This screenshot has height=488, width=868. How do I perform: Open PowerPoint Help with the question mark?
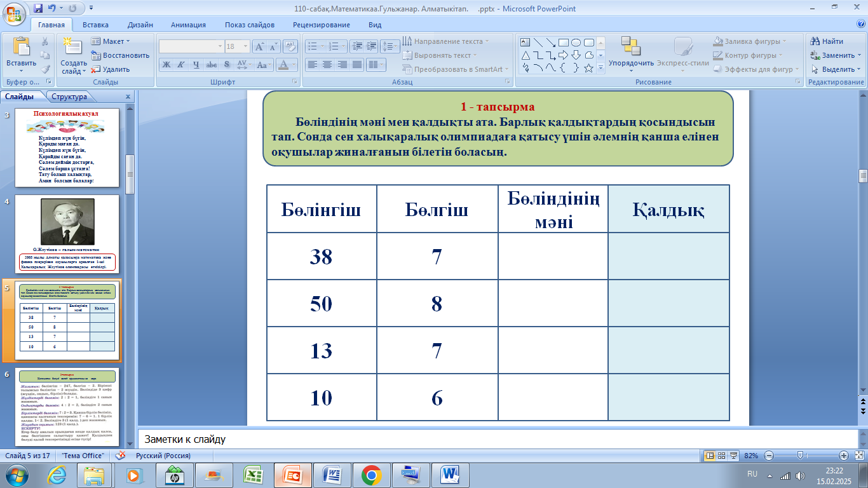(x=860, y=24)
